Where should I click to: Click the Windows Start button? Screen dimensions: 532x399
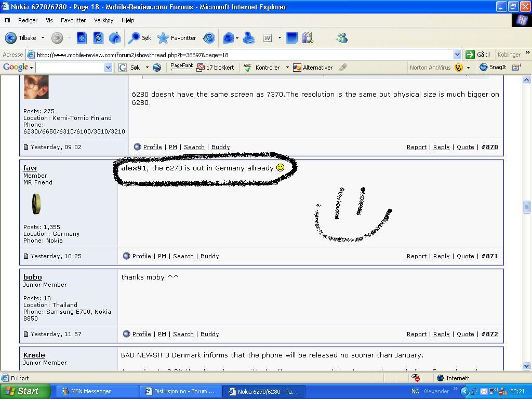[25, 391]
